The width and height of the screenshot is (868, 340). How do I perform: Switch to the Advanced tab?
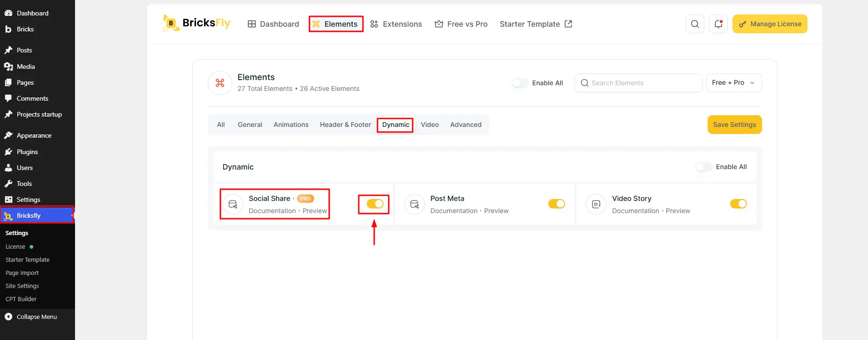(x=466, y=125)
